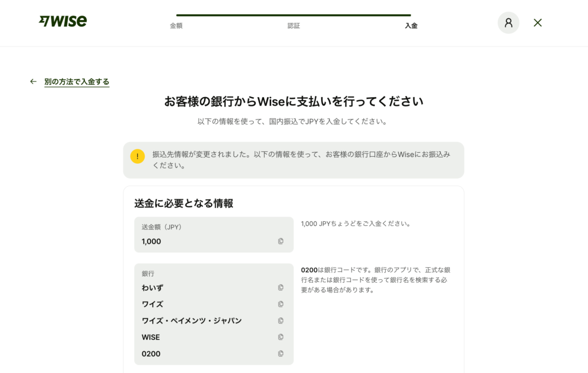The height and width of the screenshot is (373, 588).
Task: Copy ワイズ・ペイメンツ・ジャパン to clipboard
Action: (280, 321)
